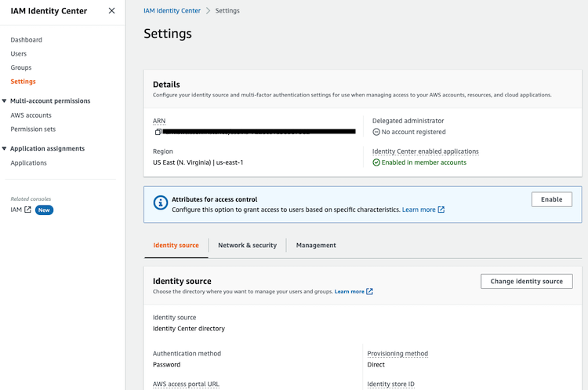Go to Dashboard in the sidebar
This screenshot has width=588, height=390.
coord(26,40)
